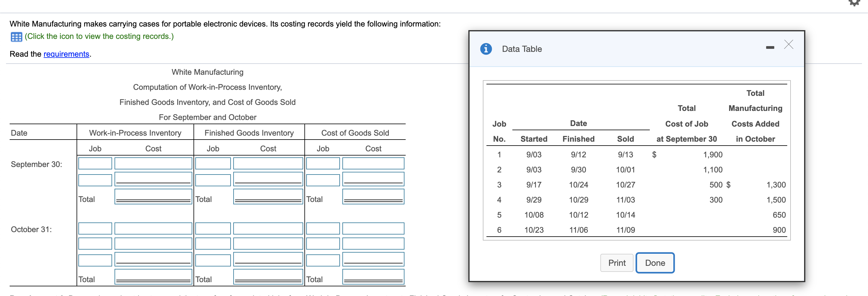This screenshot has height=296, width=868.
Task: Select first October 31 Work-in-Process Job field
Action: coord(95,228)
